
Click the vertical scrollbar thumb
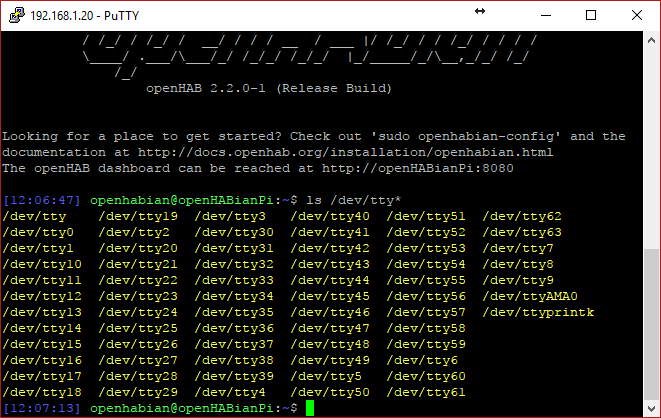[x=651, y=324]
